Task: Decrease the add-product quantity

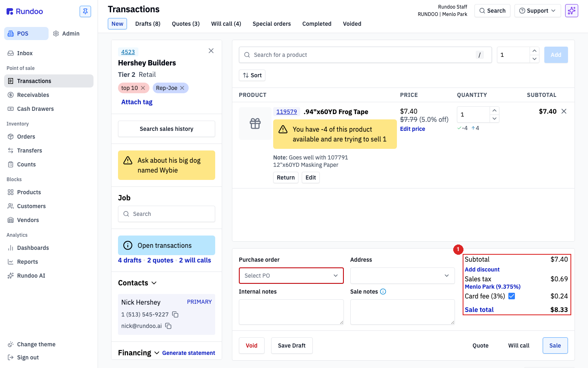Action: 535,59
